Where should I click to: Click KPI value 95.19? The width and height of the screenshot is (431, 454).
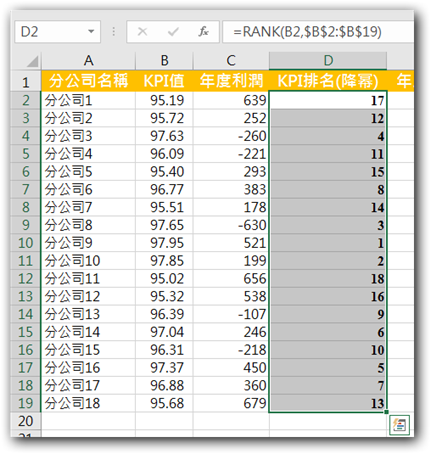point(164,100)
